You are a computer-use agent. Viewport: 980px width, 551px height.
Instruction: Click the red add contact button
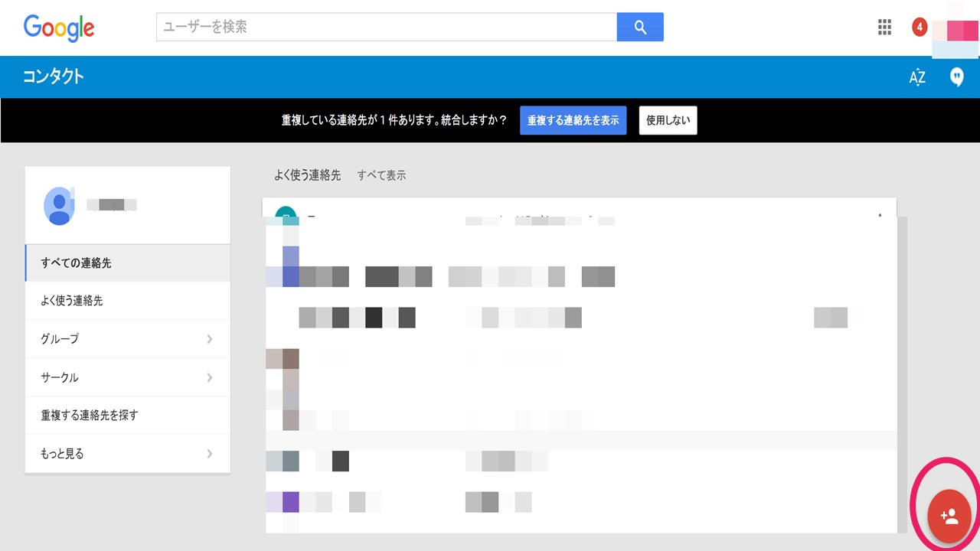949,517
